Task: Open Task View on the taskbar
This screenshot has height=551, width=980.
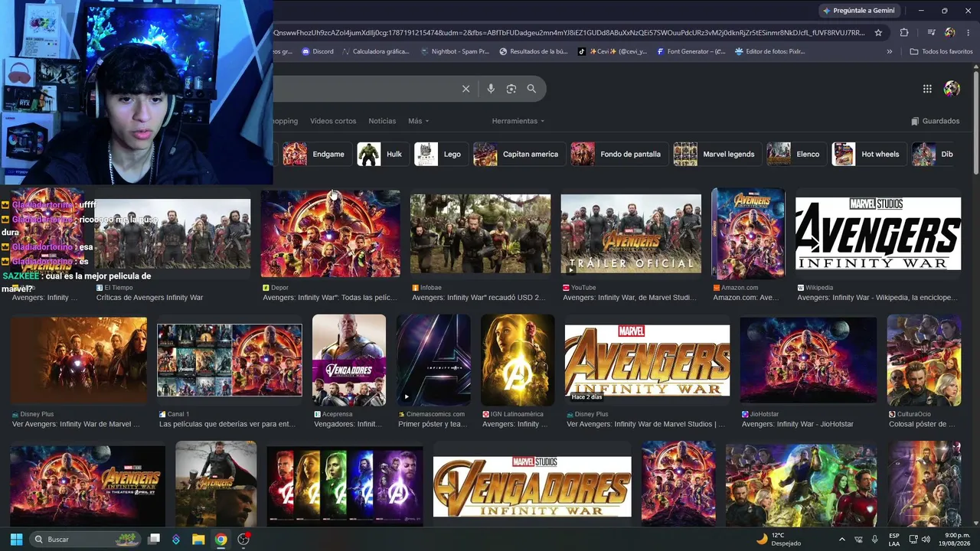Action: pyautogui.click(x=154, y=539)
